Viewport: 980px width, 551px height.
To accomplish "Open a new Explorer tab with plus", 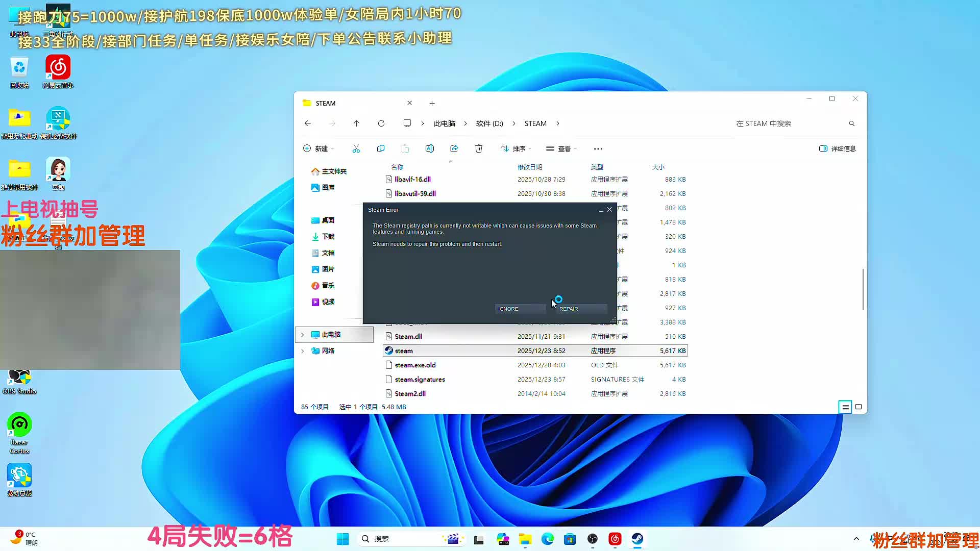I will coord(432,103).
